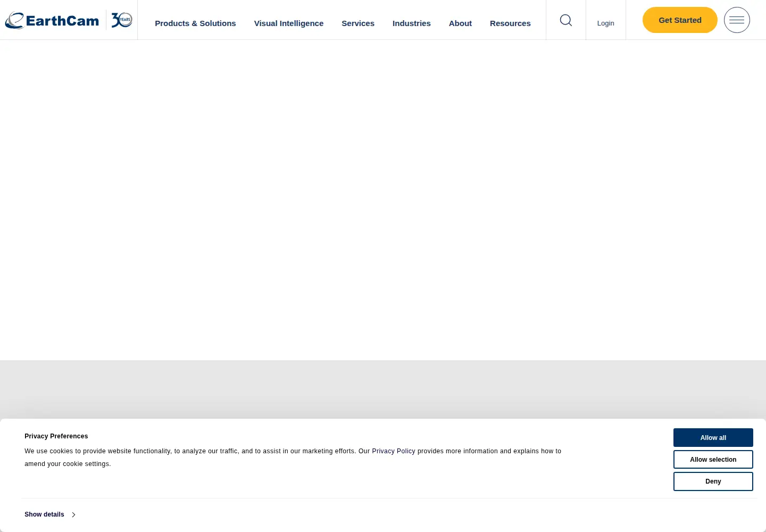Click the Login link
Image resolution: width=766 pixels, height=532 pixels.
[605, 23]
